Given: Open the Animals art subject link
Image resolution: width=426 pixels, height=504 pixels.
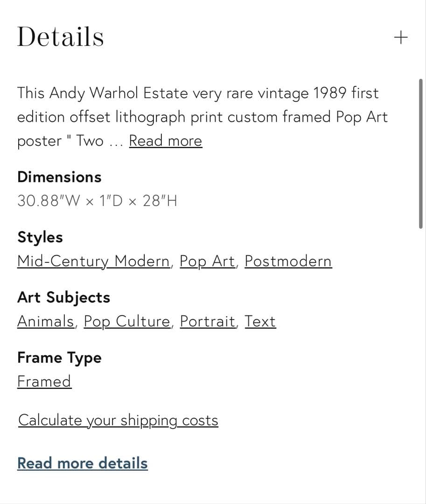Looking at the screenshot, I should (45, 322).
